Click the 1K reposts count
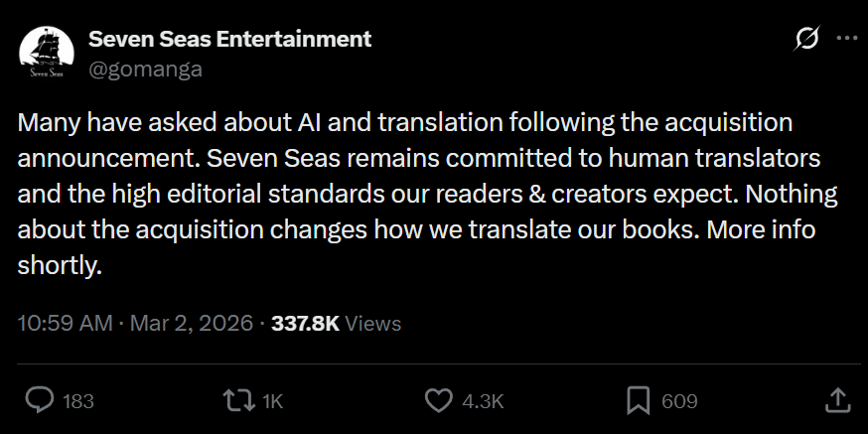Viewport: 868px width, 434px height. (x=273, y=401)
